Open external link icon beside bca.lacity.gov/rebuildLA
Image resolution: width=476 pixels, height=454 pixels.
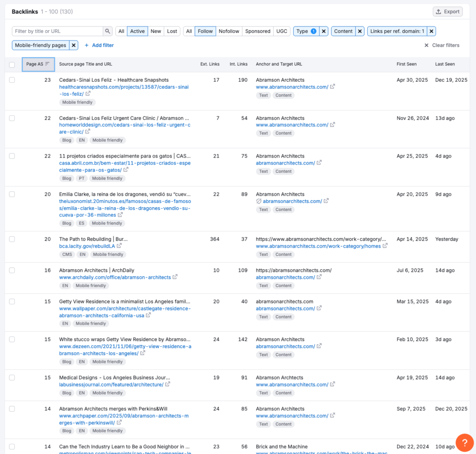point(119,246)
